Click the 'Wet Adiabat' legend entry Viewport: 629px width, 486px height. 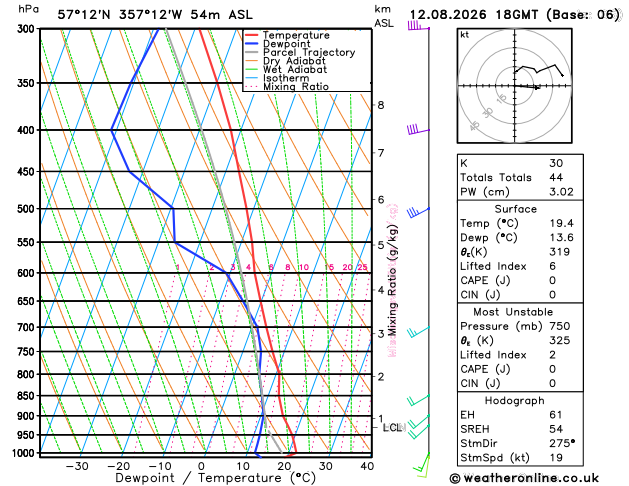coord(295,69)
